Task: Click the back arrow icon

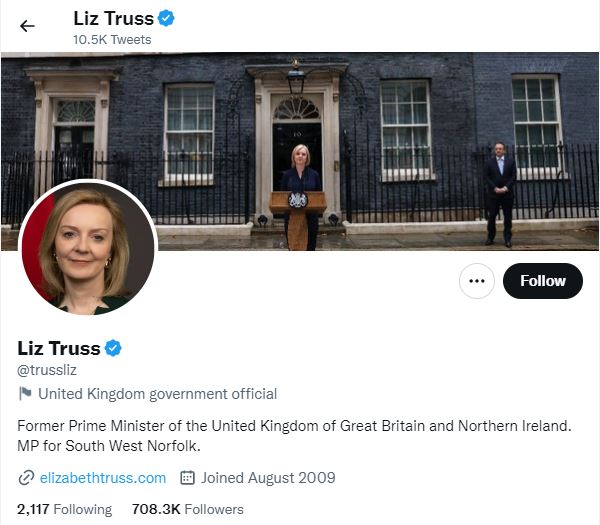Action: (27, 26)
